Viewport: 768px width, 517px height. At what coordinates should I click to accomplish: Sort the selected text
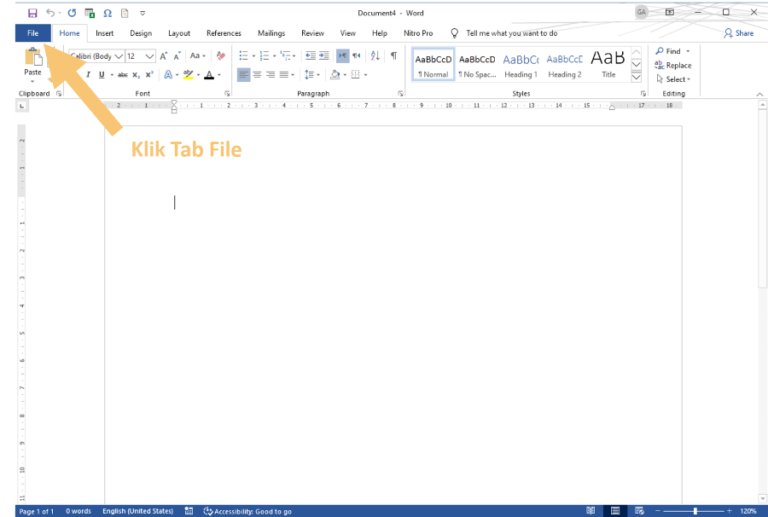[x=375, y=56]
